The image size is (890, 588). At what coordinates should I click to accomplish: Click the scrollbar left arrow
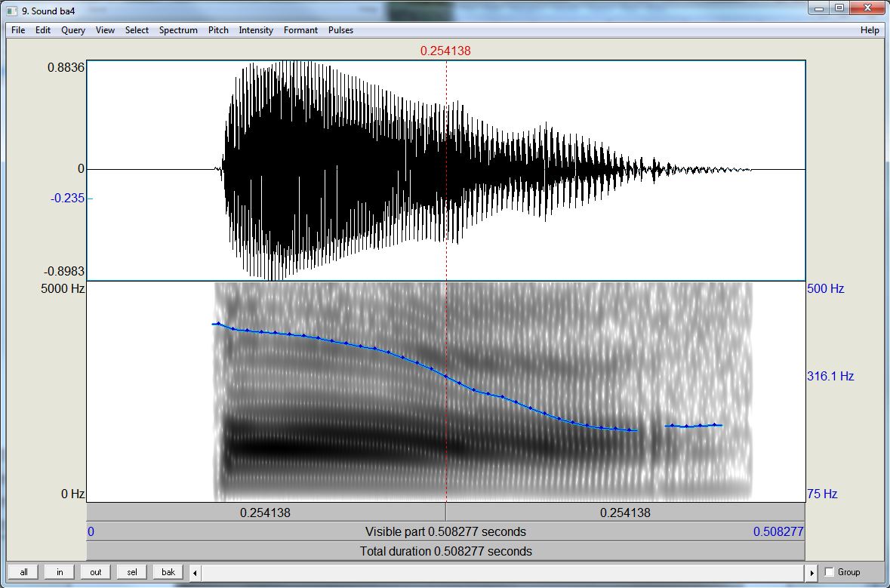(x=196, y=573)
